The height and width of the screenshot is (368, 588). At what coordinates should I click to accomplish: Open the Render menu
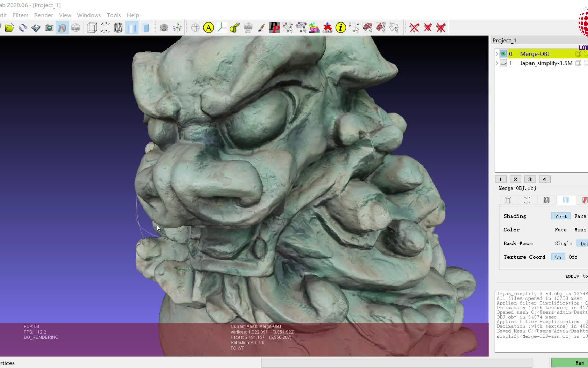coord(43,15)
